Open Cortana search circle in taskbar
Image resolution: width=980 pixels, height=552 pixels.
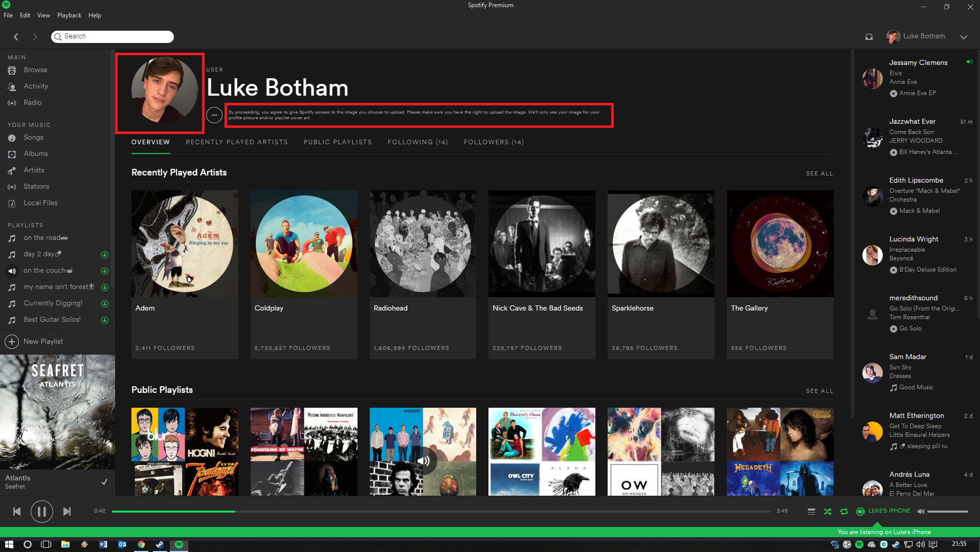[28, 545]
